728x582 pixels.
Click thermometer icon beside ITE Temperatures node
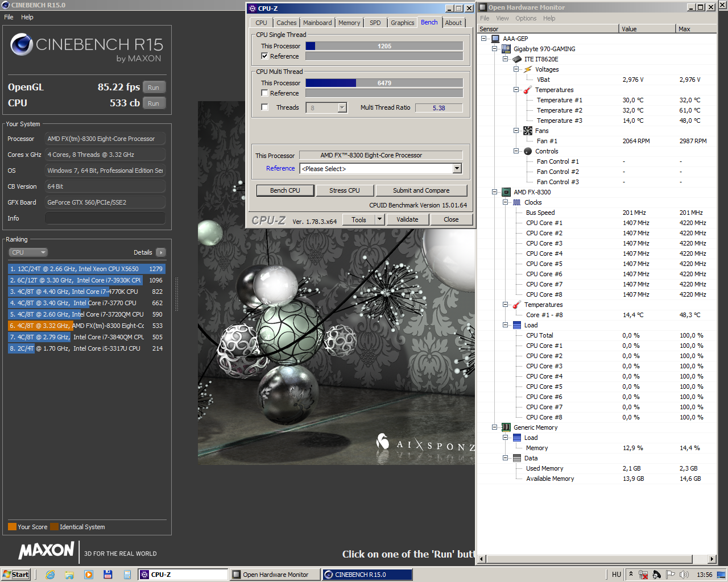pyautogui.click(x=528, y=90)
